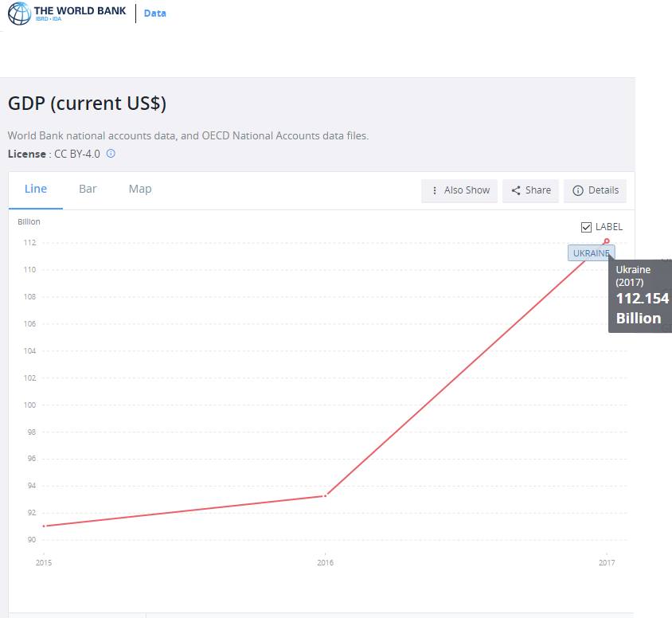This screenshot has height=618, width=672.
Task: Click the Details info icon
Action: (578, 190)
